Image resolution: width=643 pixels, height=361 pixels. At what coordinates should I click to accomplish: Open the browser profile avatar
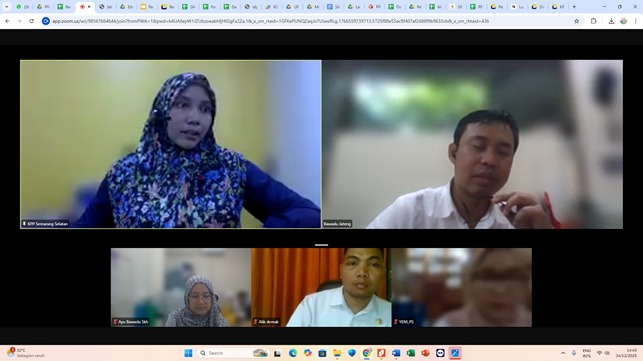[623, 21]
